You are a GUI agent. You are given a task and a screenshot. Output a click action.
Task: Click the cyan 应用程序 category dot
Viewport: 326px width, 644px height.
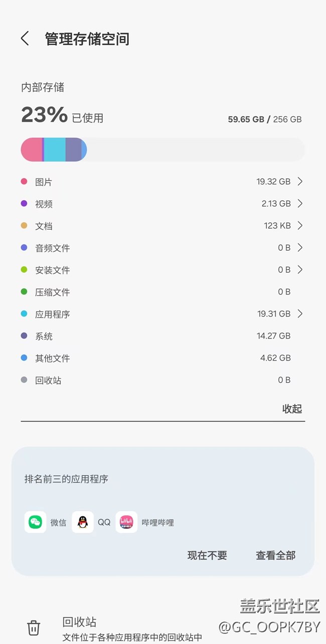[24, 314]
